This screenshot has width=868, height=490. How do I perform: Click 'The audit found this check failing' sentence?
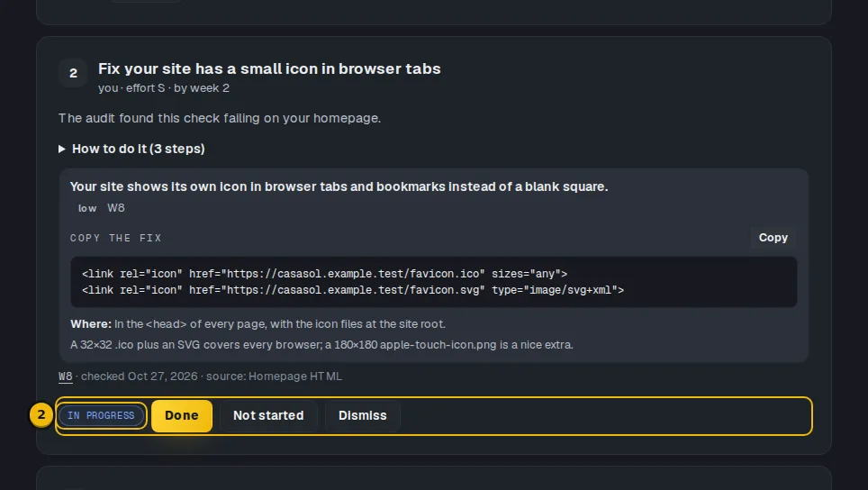(x=220, y=118)
